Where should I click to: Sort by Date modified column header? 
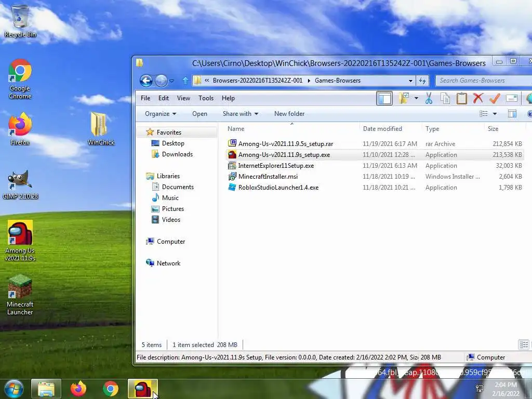(x=391, y=129)
